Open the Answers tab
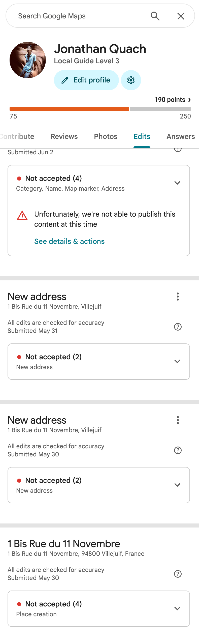 point(181,136)
